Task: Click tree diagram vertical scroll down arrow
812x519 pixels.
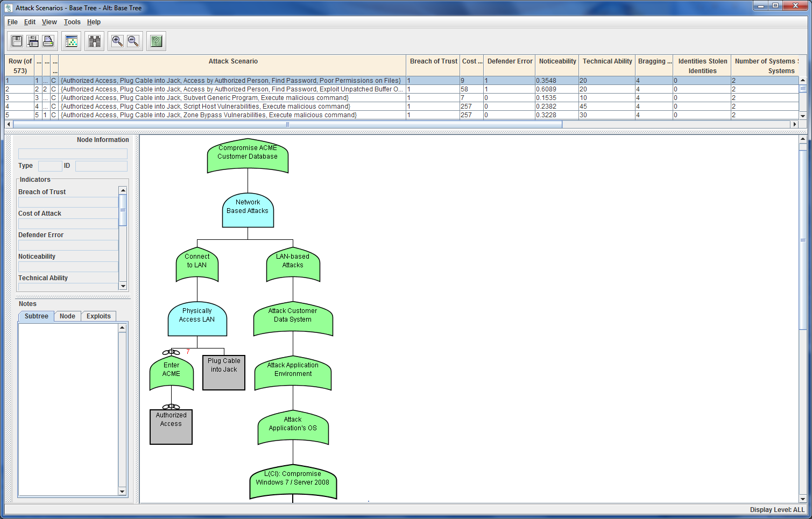Action: click(x=803, y=499)
